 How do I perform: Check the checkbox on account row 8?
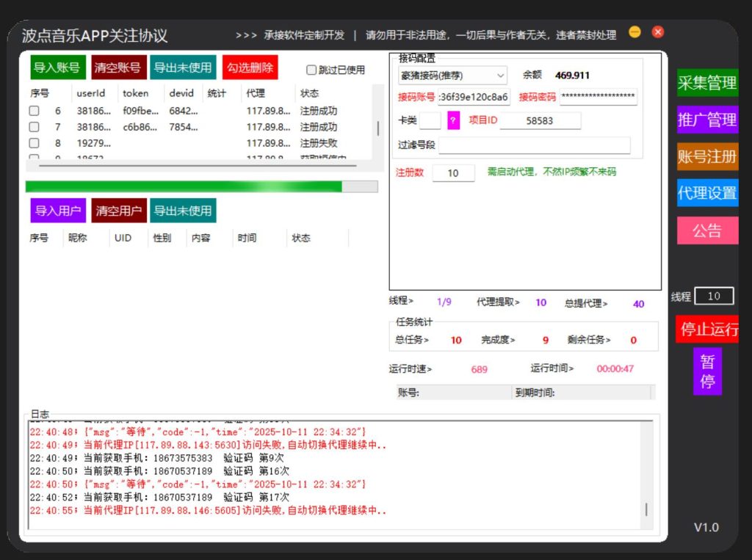pos(33,143)
